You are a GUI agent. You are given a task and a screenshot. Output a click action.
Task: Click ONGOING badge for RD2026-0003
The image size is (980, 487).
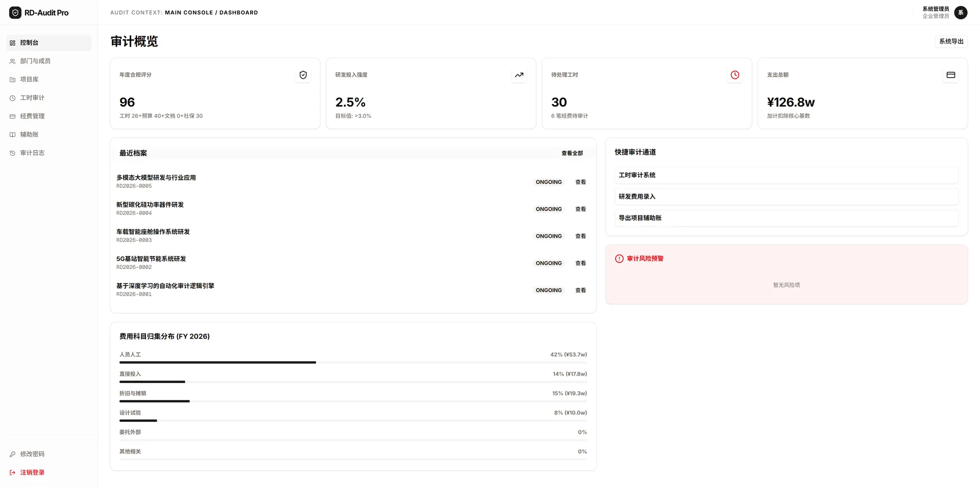[x=549, y=236]
